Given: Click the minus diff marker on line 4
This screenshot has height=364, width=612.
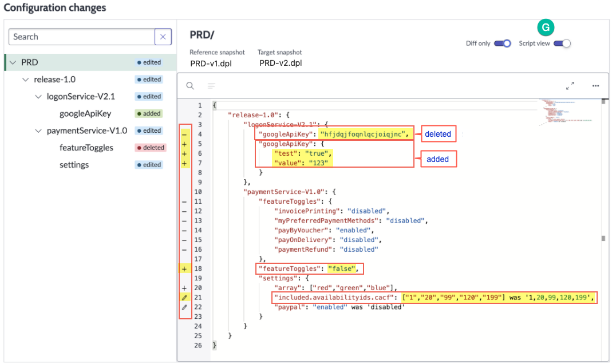Looking at the screenshot, I should click(x=184, y=134).
